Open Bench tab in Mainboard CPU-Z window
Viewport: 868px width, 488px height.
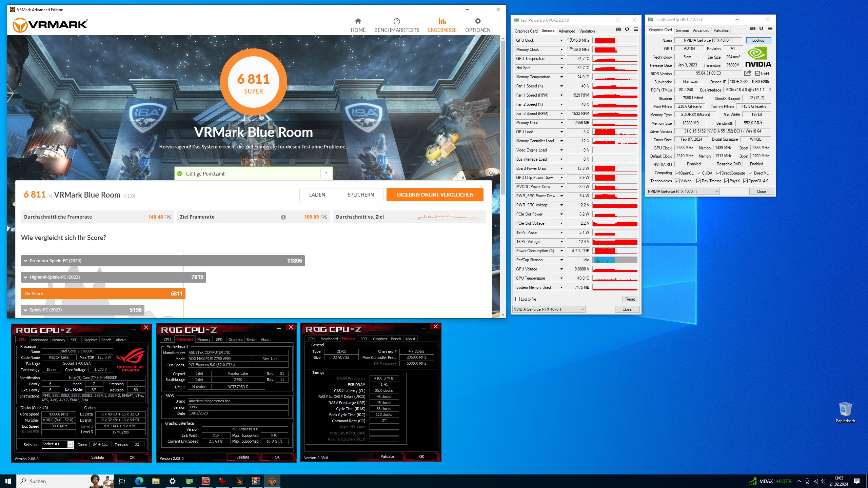[251, 340]
